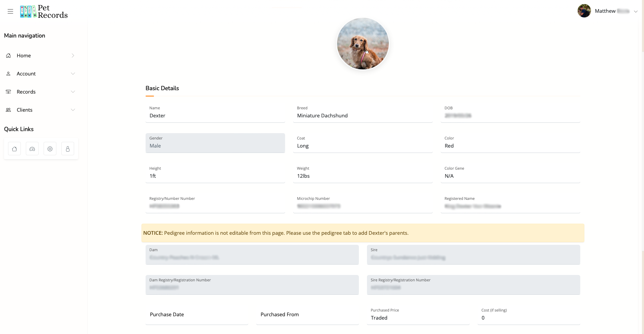Screen dimensions: 644x334
Task: Open the dashboard gauge quick link
Action: click(32, 149)
